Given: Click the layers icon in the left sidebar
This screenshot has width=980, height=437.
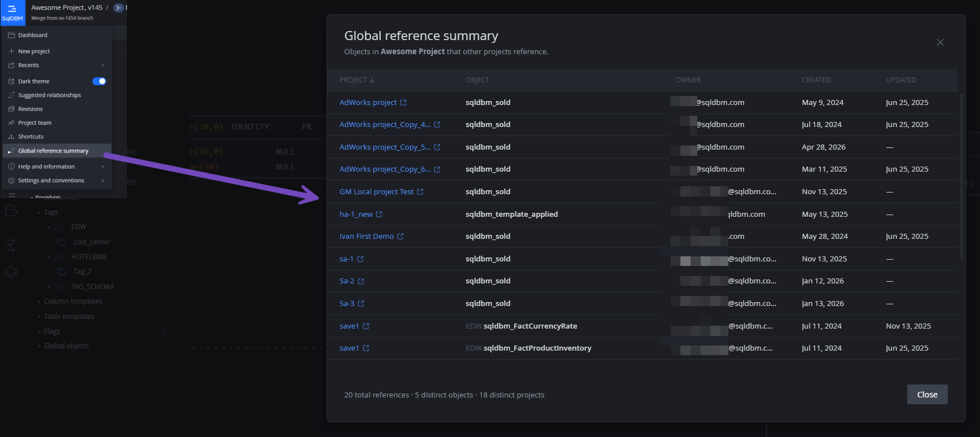Looking at the screenshot, I should point(11,272).
